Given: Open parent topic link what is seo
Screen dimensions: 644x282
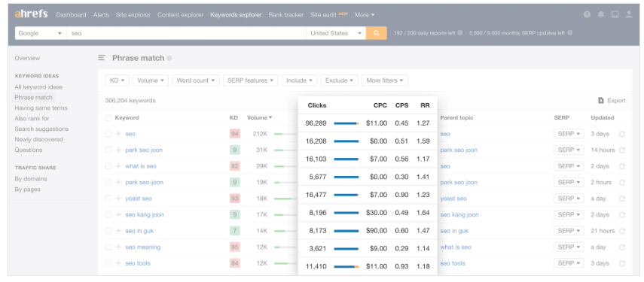Looking at the screenshot, I should click(x=456, y=247).
